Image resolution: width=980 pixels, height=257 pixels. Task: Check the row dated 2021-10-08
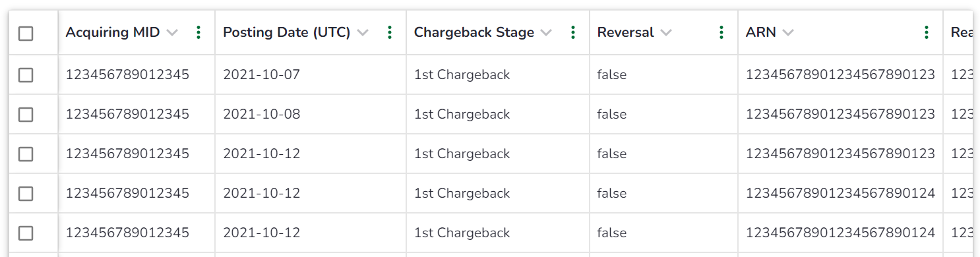pos(26,115)
